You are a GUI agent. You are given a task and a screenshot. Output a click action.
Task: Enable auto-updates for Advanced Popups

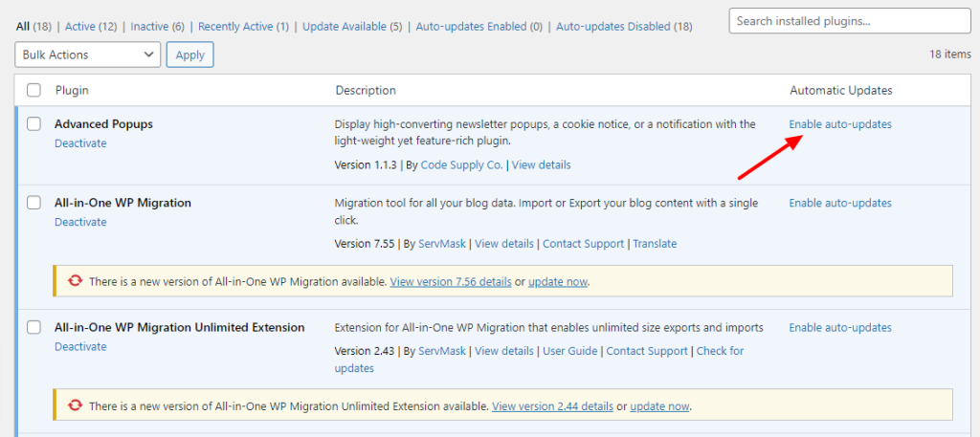pos(840,123)
